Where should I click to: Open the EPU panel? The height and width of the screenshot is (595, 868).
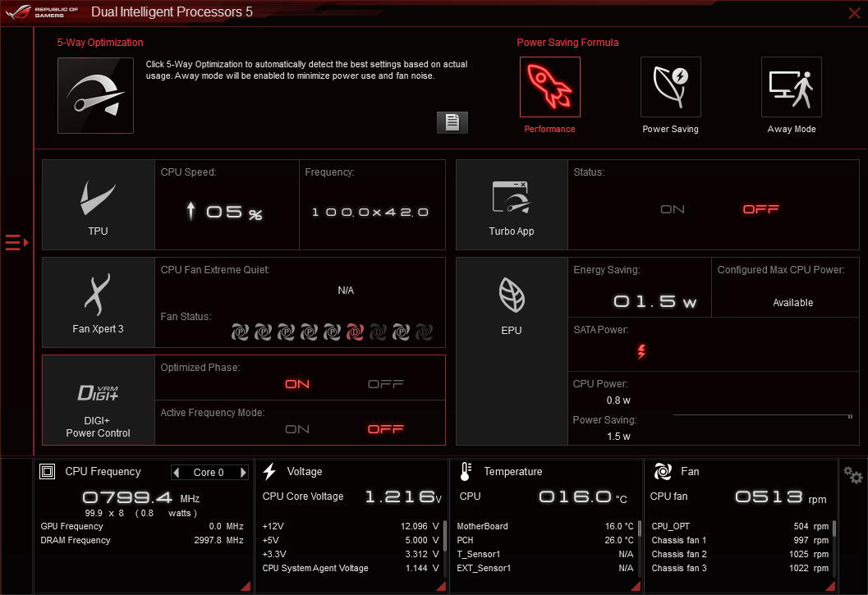click(x=512, y=351)
